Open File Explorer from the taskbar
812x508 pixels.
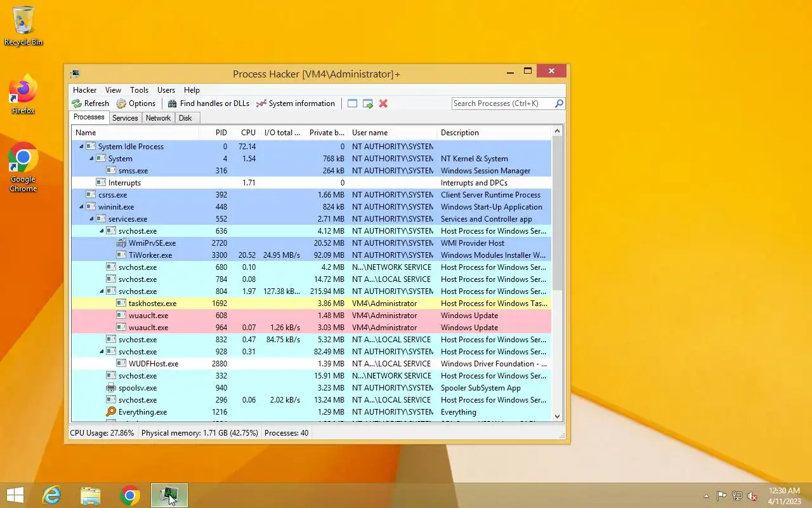(x=90, y=495)
